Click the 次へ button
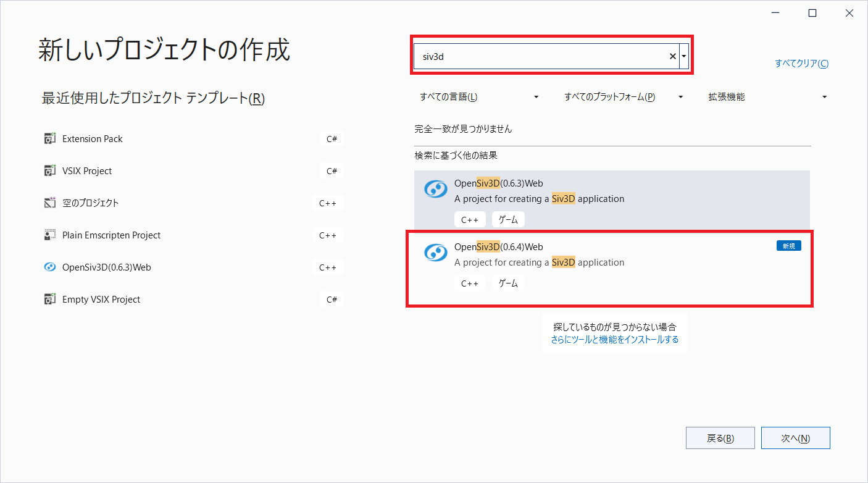The width and height of the screenshot is (868, 483). click(796, 438)
